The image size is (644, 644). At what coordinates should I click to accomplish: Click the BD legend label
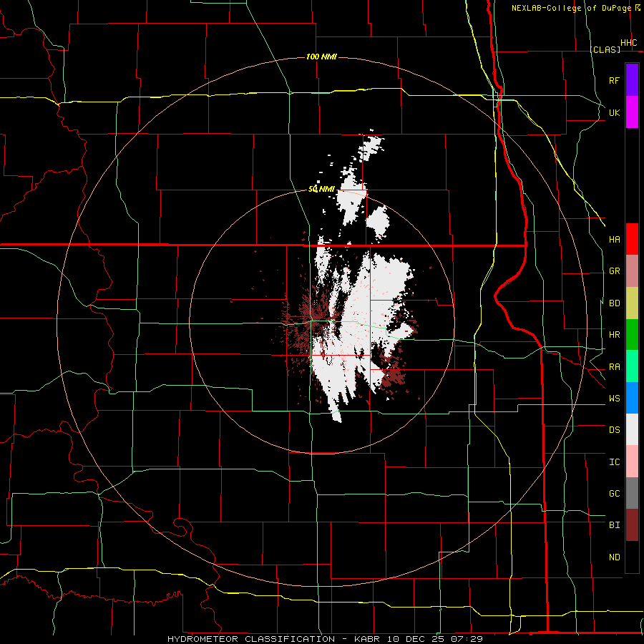(614, 303)
